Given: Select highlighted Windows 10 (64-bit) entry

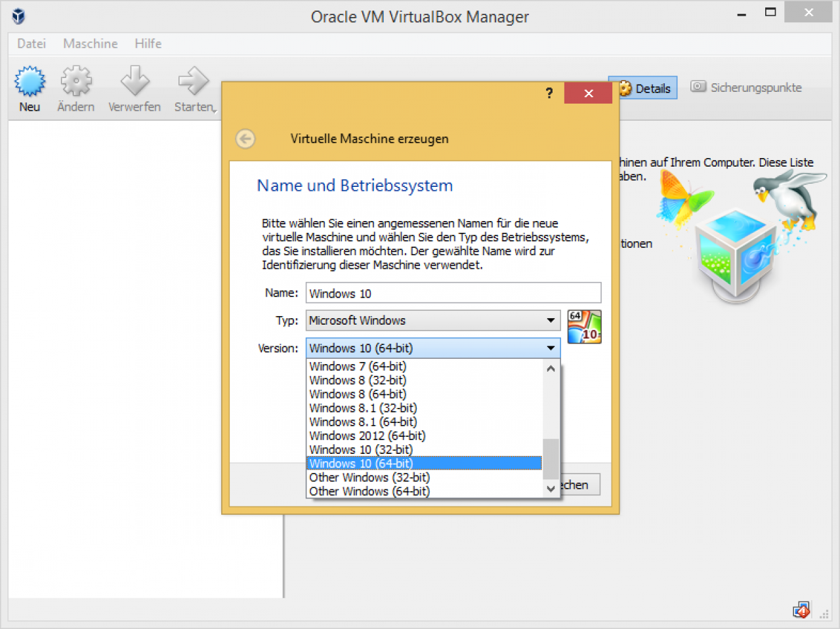Looking at the screenshot, I should 425,463.
